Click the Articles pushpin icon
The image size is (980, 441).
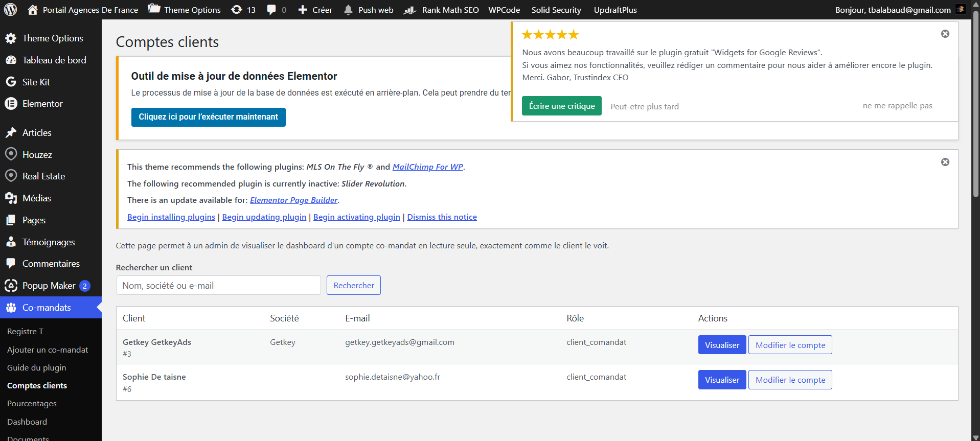(x=11, y=133)
